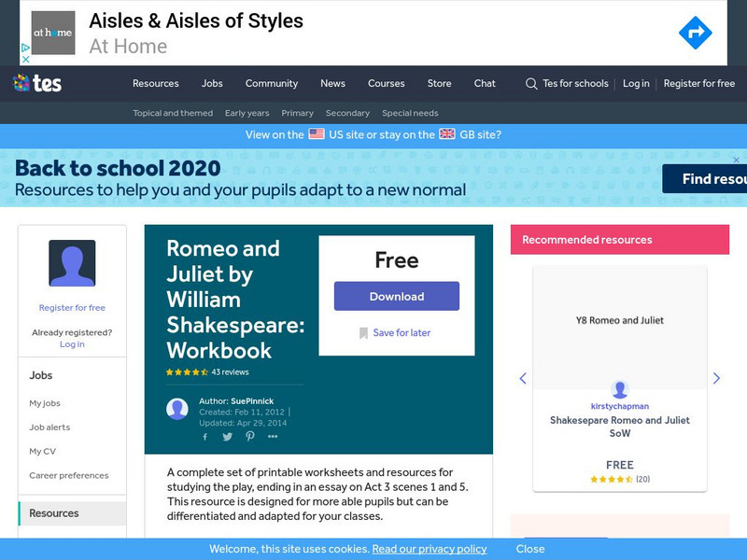Open the Store menu
Viewport: 747px width, 560px height.
439,83
